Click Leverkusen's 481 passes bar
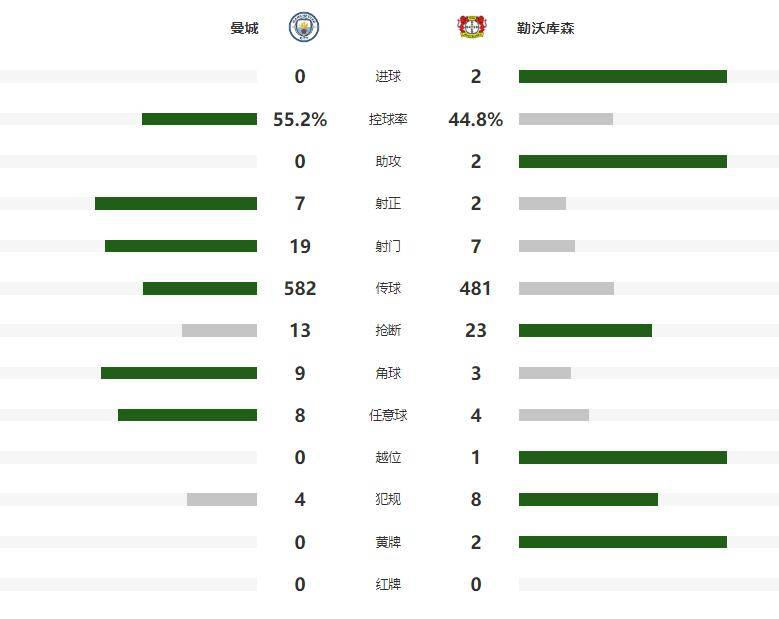 coord(566,289)
